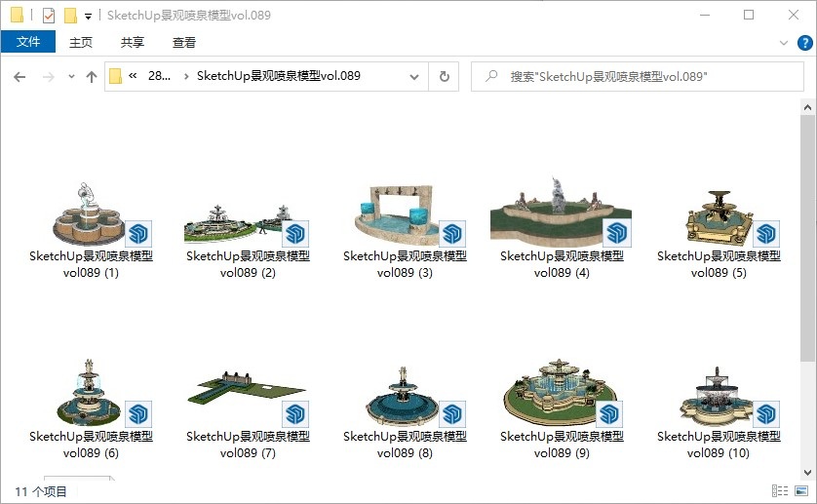Screen dimensions: 817x504
Task: Click the vertical scrollbar thumb
Action: pyautogui.click(x=807, y=238)
